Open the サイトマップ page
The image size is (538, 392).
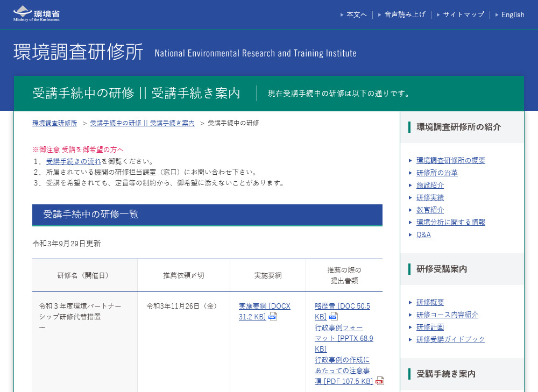click(463, 15)
